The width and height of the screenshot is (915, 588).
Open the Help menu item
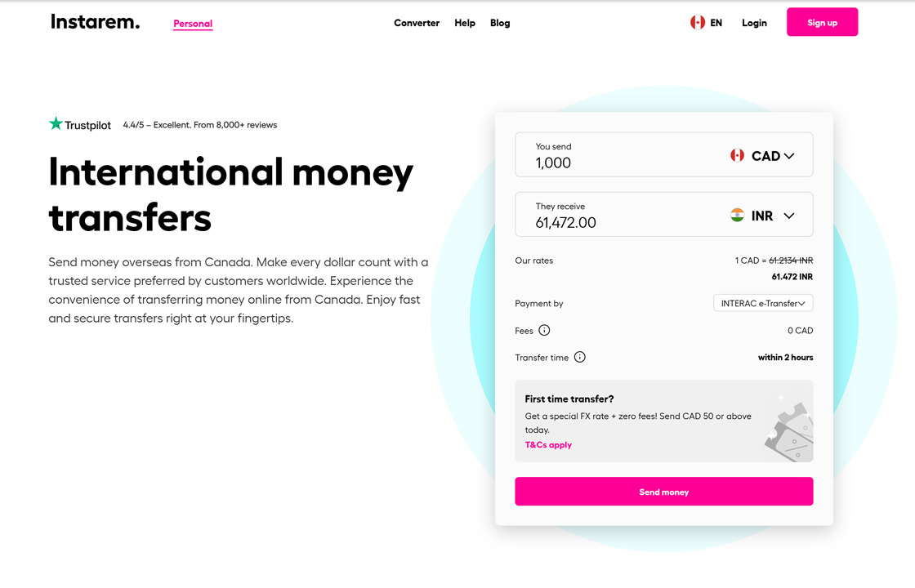(x=465, y=23)
